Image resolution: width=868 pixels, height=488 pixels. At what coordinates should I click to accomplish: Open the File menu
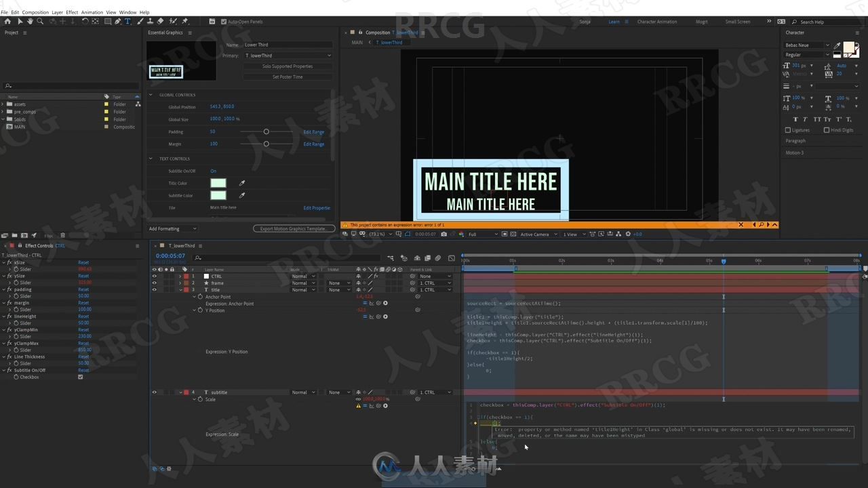point(5,12)
